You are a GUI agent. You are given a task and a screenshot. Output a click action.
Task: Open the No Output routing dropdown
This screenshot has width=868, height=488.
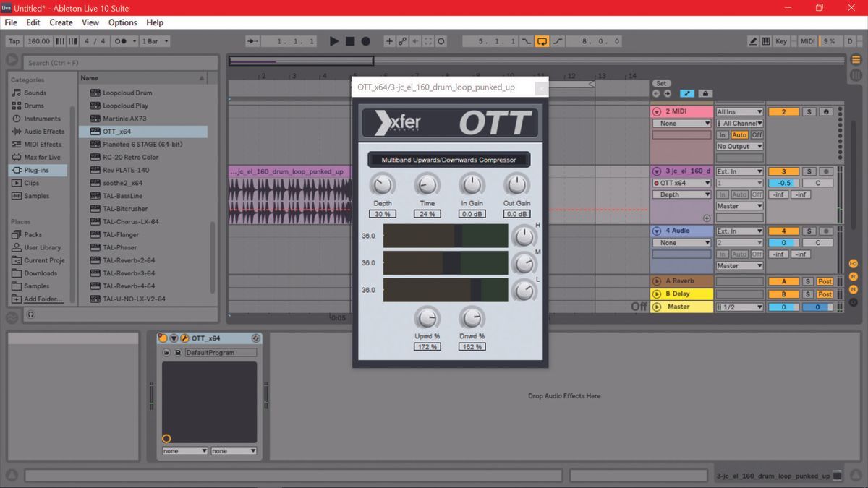pos(739,147)
